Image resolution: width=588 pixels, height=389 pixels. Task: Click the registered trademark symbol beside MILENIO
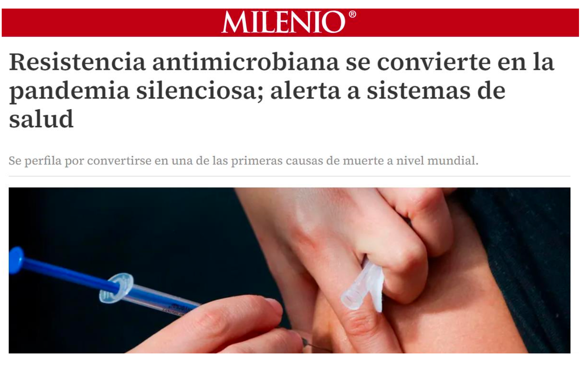tap(352, 14)
